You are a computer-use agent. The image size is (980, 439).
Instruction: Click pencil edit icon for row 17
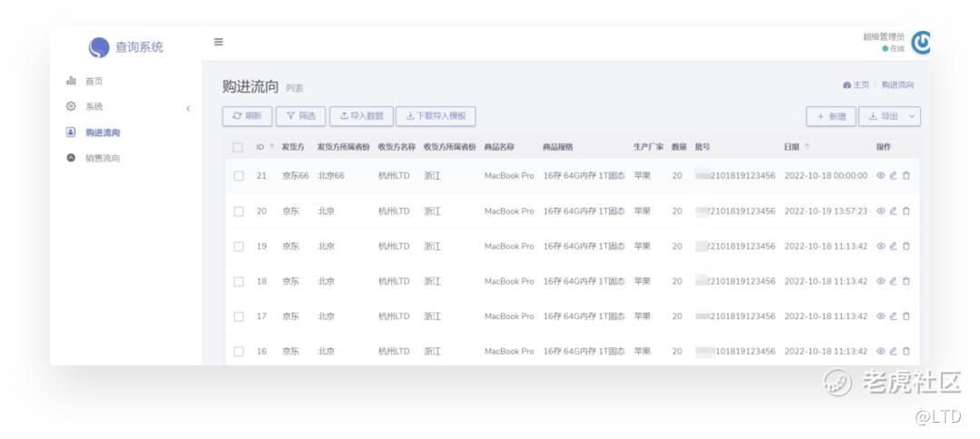pyautogui.click(x=893, y=317)
